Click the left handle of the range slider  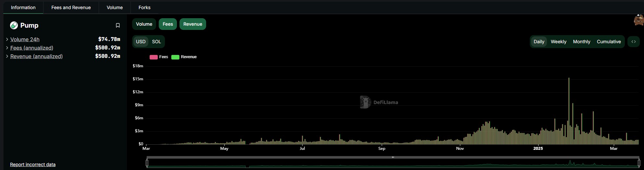(x=147, y=163)
